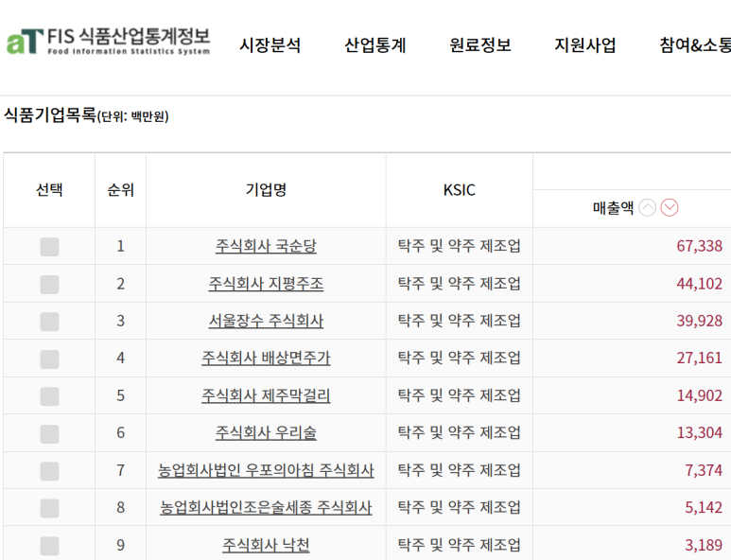
Task: Open the 주식회사 제주막걸리 link
Action: (x=266, y=395)
